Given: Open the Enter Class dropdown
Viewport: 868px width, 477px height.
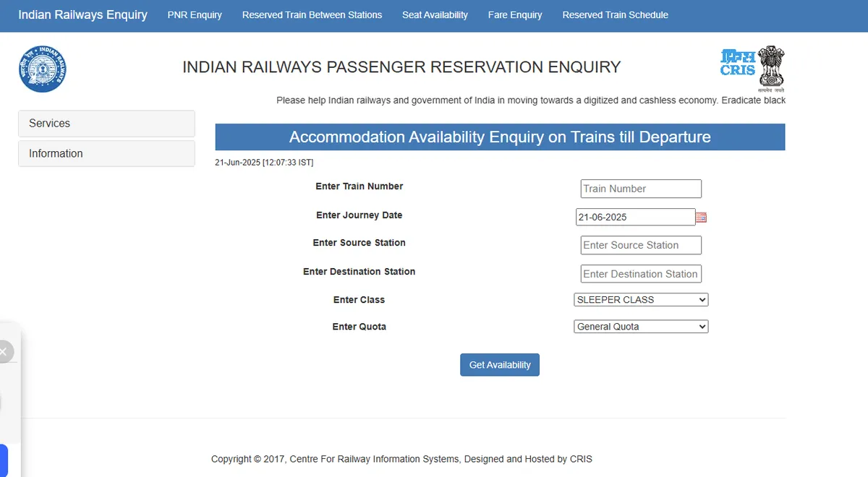Looking at the screenshot, I should pos(640,299).
